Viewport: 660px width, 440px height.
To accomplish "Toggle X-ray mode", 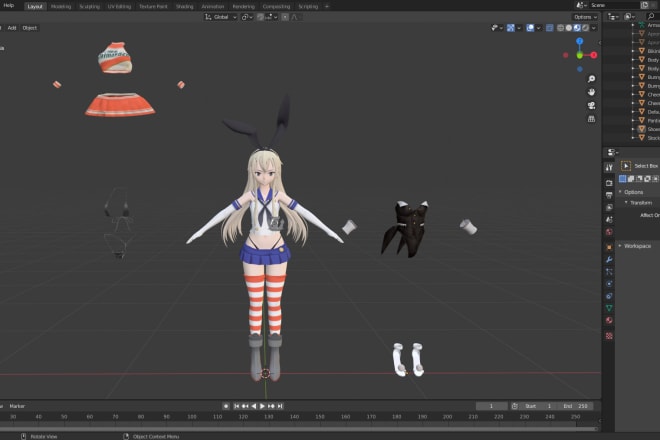I will [549, 28].
